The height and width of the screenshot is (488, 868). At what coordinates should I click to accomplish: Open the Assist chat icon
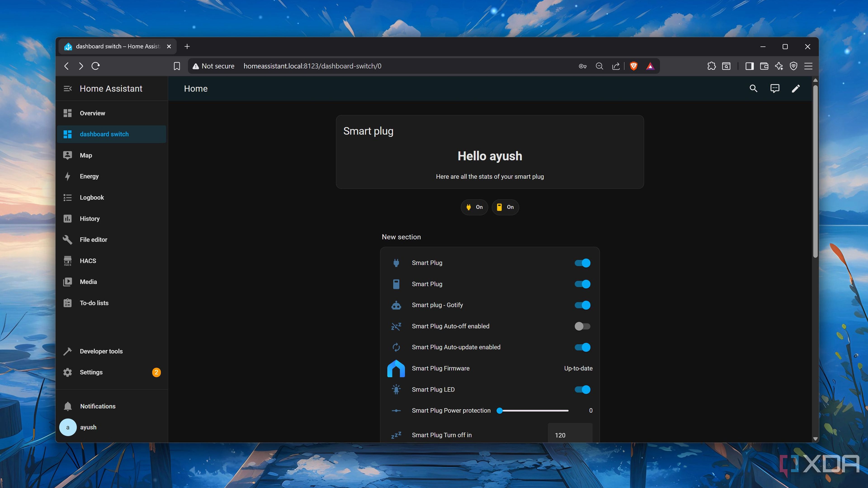click(x=775, y=89)
